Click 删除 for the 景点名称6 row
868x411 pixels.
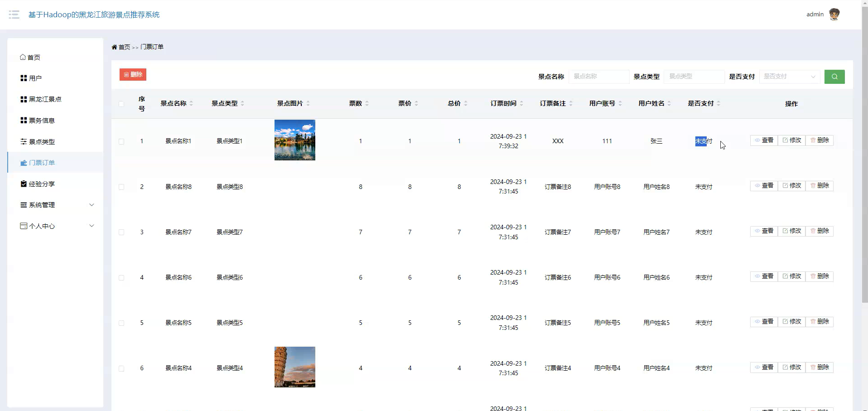(820, 276)
